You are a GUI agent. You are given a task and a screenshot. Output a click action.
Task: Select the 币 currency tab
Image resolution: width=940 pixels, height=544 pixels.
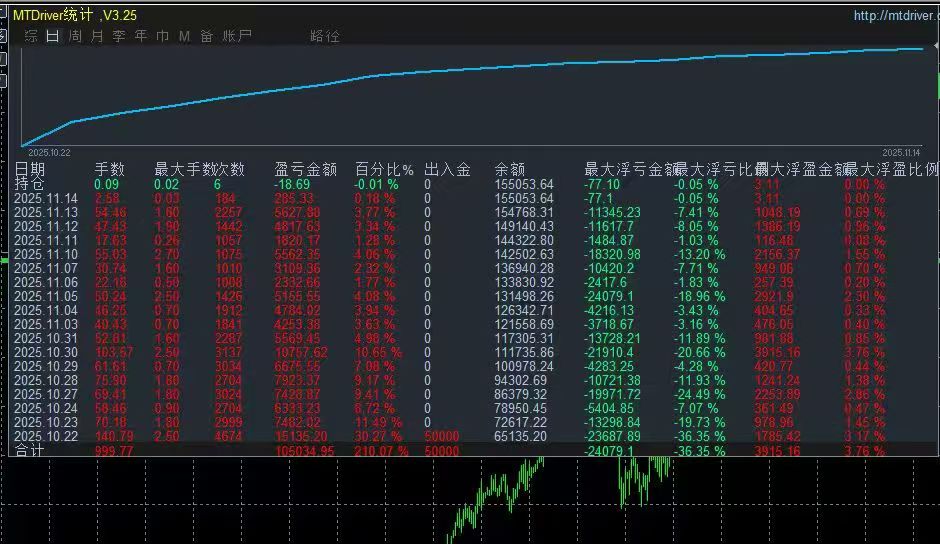(x=162, y=36)
